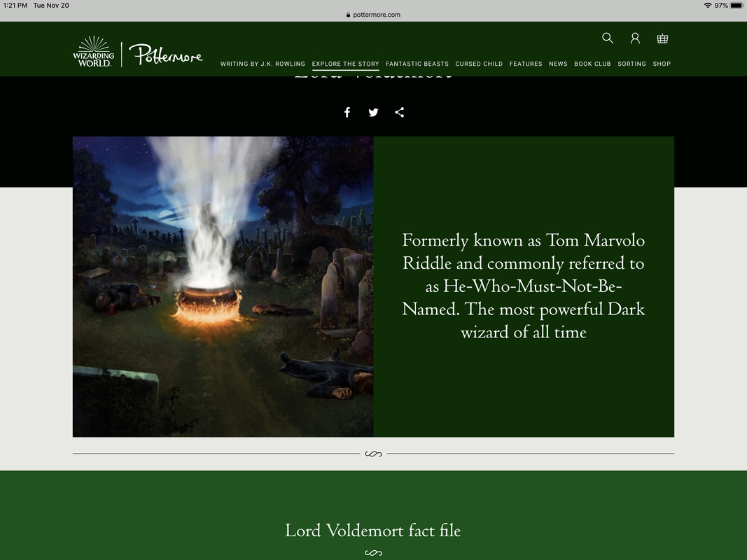Open the site search magnifier icon
This screenshot has width=747, height=560.
(x=608, y=38)
